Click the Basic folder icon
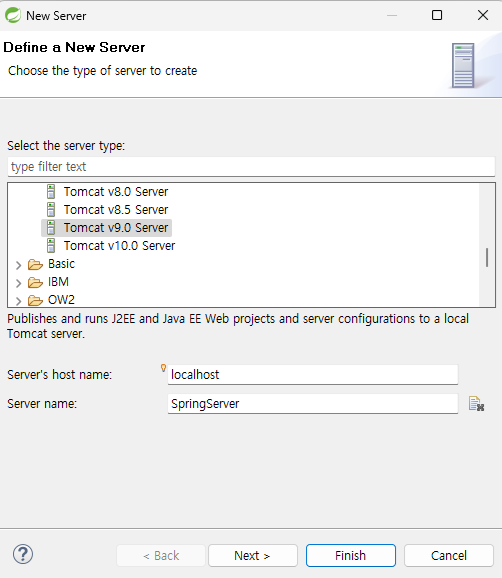 tap(35, 264)
